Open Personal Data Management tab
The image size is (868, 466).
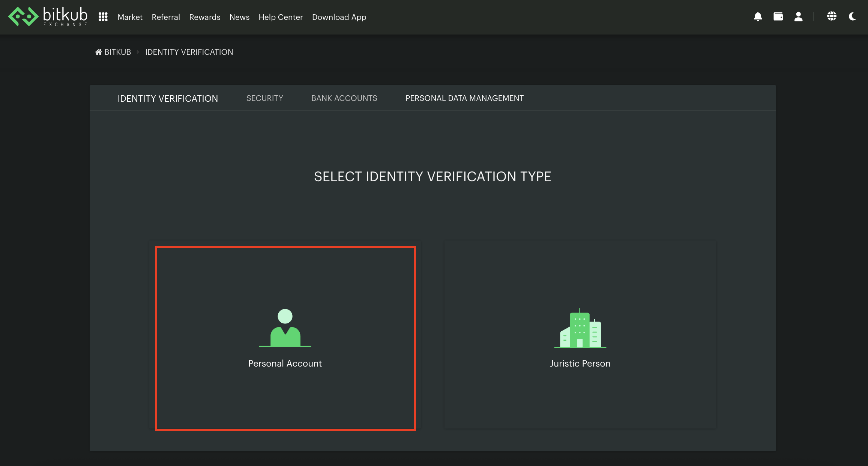click(464, 98)
